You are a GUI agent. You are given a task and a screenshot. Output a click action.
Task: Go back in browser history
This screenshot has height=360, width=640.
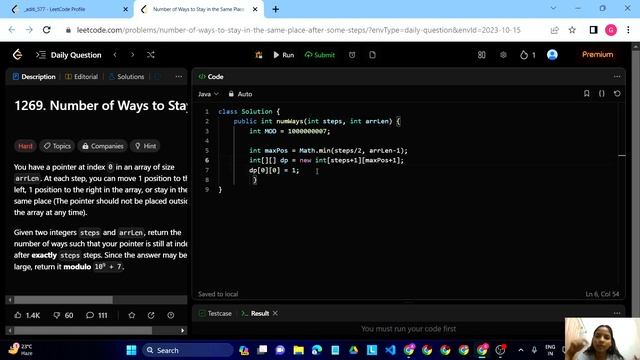pos(12,30)
